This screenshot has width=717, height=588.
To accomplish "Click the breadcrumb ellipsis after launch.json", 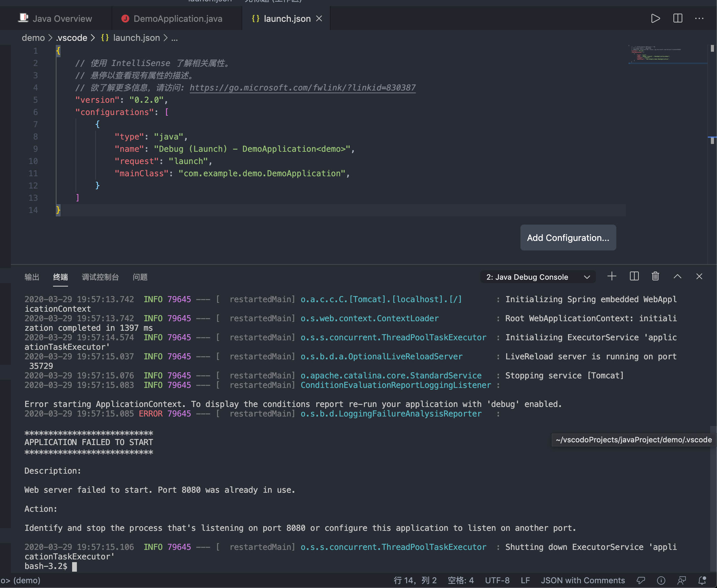I will click(x=174, y=38).
